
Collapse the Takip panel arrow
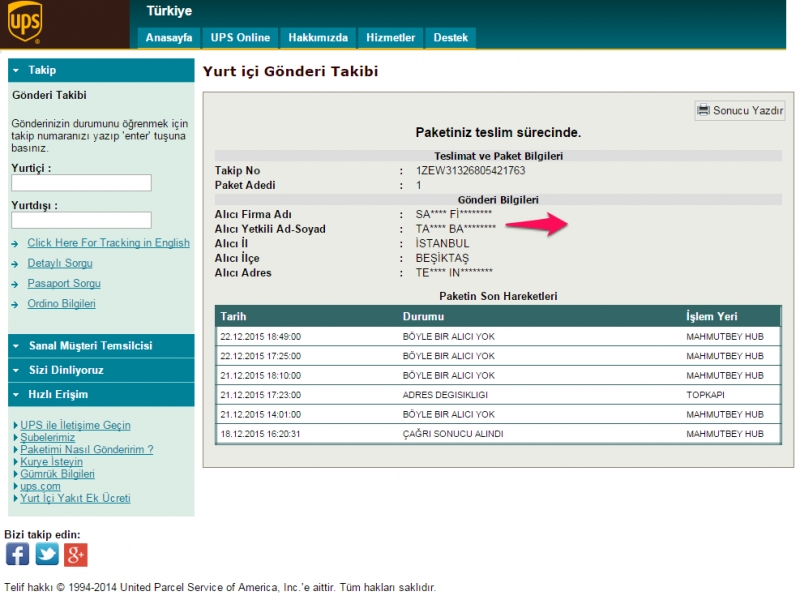coord(16,70)
